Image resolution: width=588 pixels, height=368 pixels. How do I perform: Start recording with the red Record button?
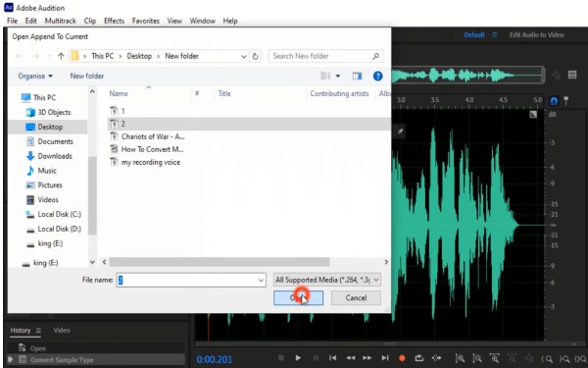point(402,358)
